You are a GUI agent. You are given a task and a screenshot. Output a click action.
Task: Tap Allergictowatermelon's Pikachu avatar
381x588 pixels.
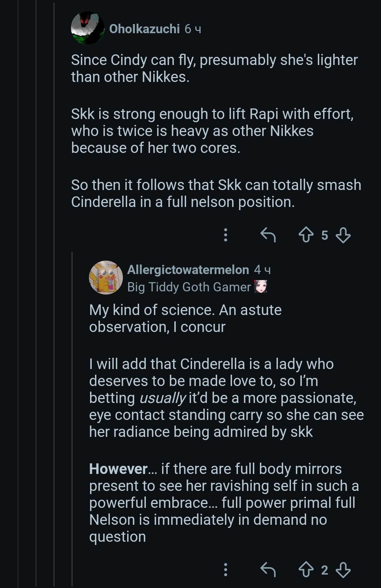(106, 278)
